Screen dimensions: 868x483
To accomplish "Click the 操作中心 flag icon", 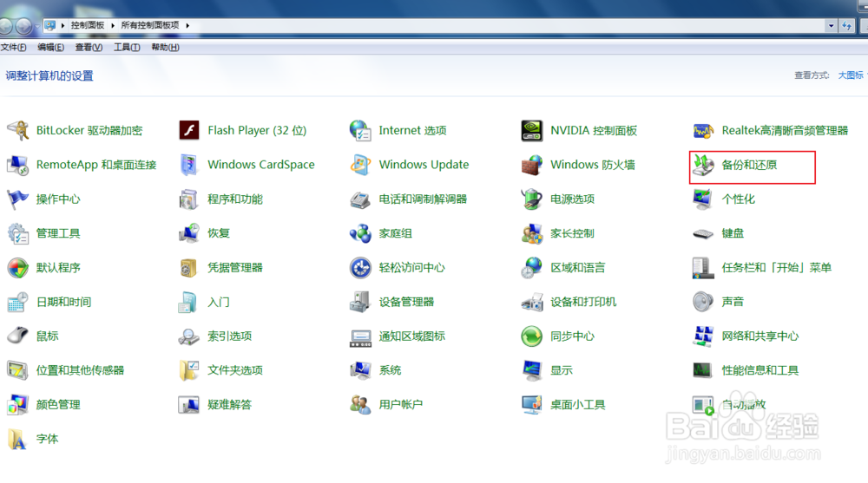I will click(x=17, y=199).
